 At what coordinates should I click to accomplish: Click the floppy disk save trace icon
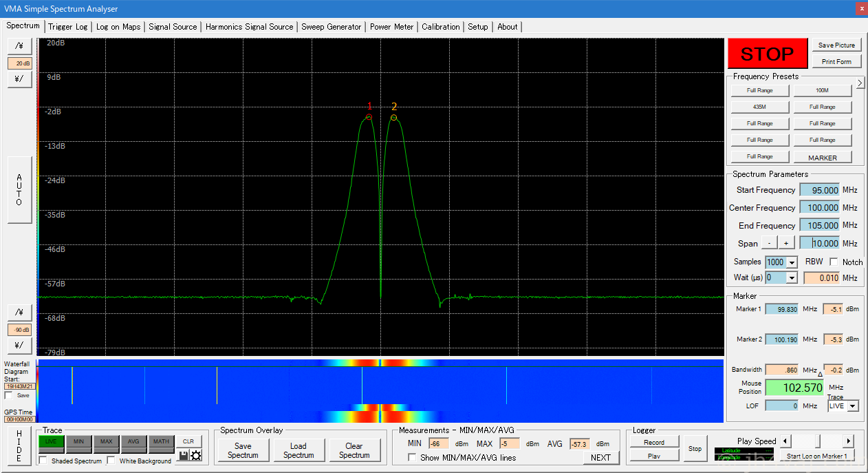point(184,456)
